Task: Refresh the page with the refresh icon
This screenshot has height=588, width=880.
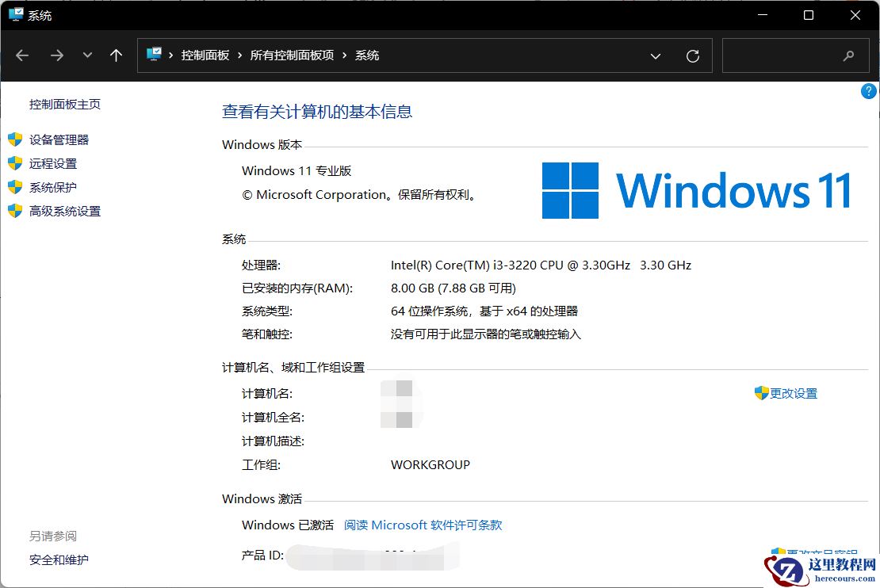Action: coord(692,55)
